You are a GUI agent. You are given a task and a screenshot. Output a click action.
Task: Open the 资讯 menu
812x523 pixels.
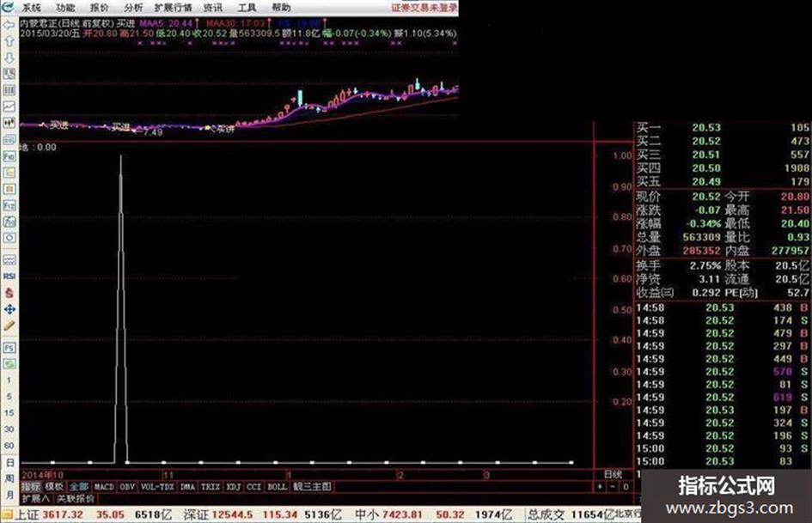point(213,7)
